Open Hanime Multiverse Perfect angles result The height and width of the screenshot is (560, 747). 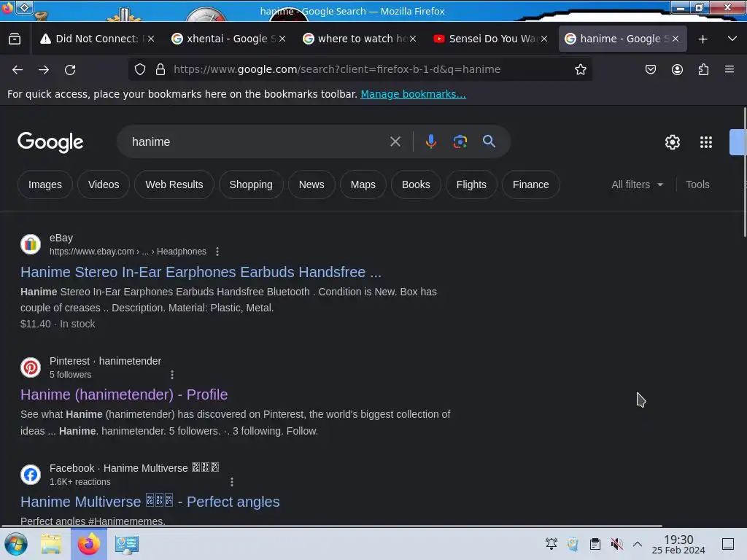[x=150, y=502]
